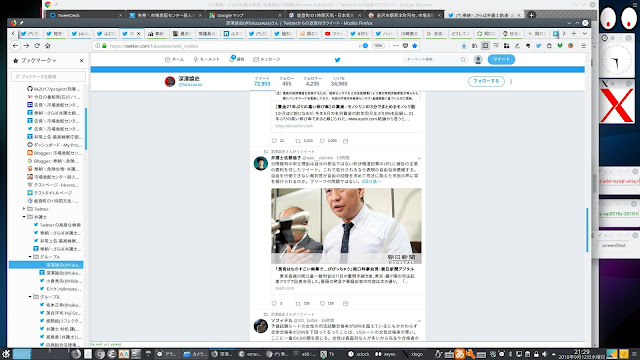
Task: Click the magnifier in Twitter search box
Action: [463, 60]
